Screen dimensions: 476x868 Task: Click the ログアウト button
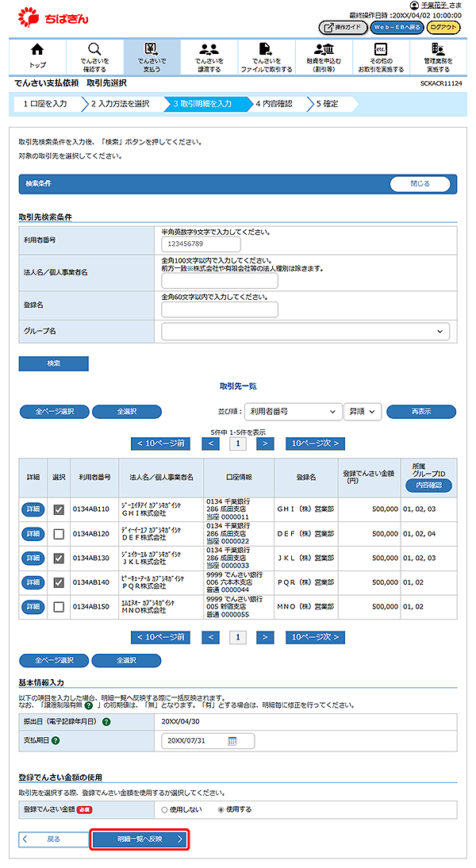[443, 27]
